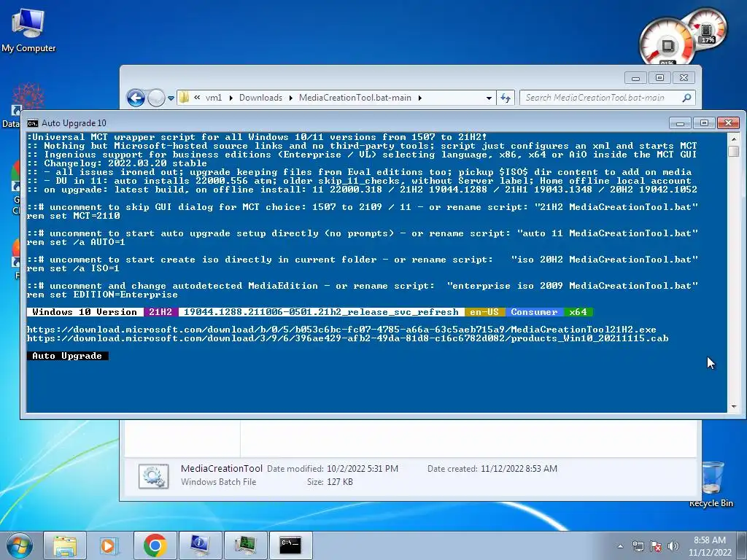Click MediaCreationTool.bat-main breadcrumb

[x=355, y=98]
